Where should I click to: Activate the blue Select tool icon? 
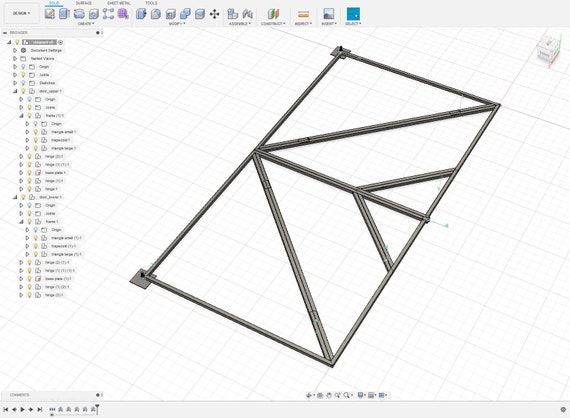click(x=353, y=14)
